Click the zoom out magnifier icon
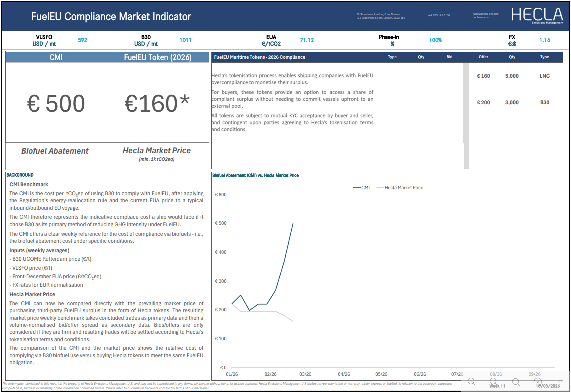 click(493, 382)
